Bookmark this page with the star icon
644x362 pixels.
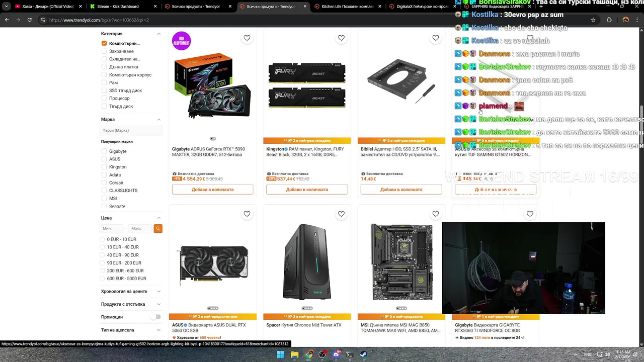point(593,20)
